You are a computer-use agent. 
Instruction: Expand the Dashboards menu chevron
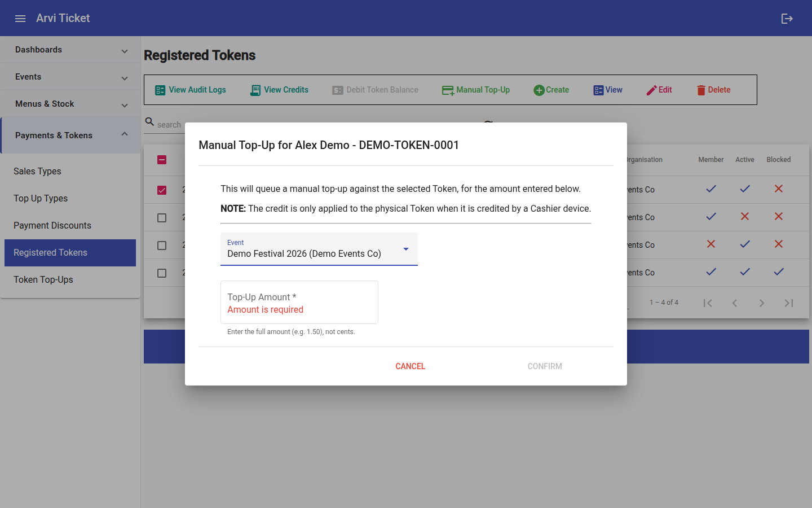click(x=125, y=51)
